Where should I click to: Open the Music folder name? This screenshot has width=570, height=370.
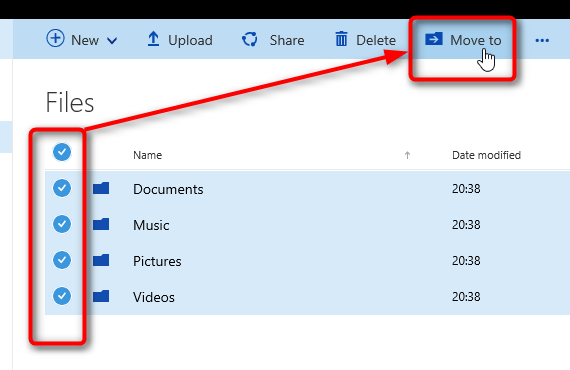pyautogui.click(x=151, y=225)
